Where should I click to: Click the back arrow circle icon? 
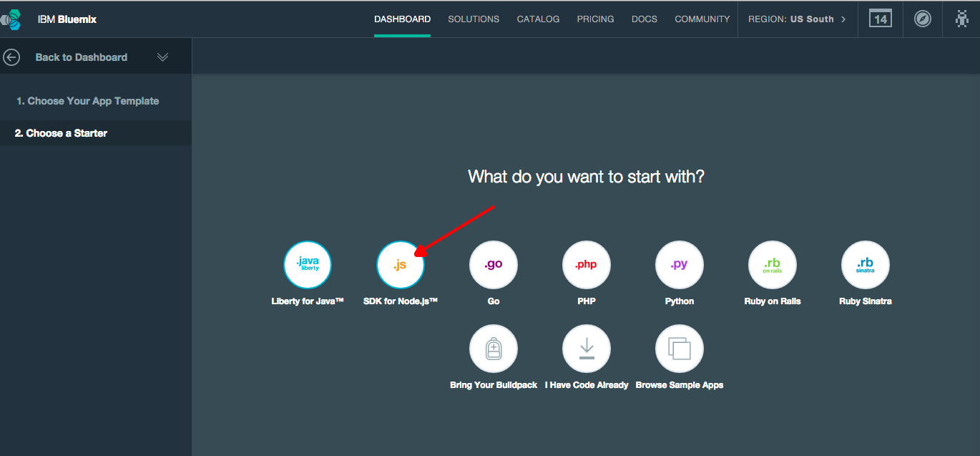(11, 57)
